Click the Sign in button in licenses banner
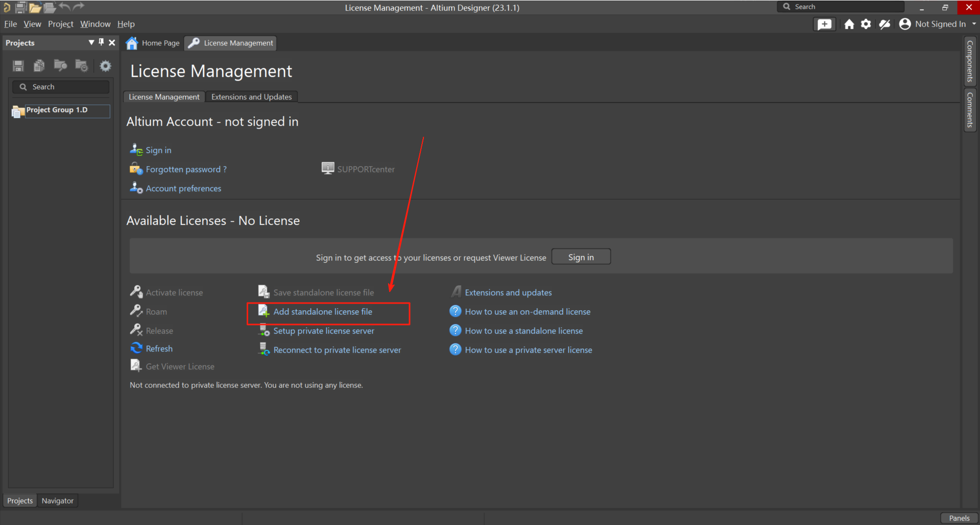This screenshot has height=525, width=980. (581, 257)
